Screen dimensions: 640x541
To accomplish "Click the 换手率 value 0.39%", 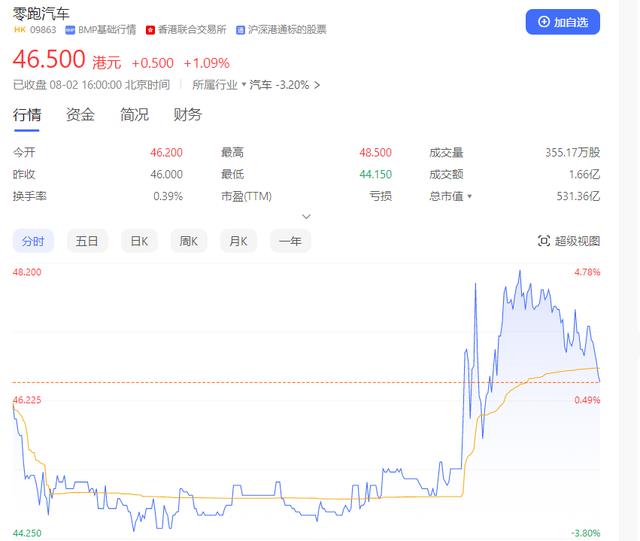I will coord(168,196).
